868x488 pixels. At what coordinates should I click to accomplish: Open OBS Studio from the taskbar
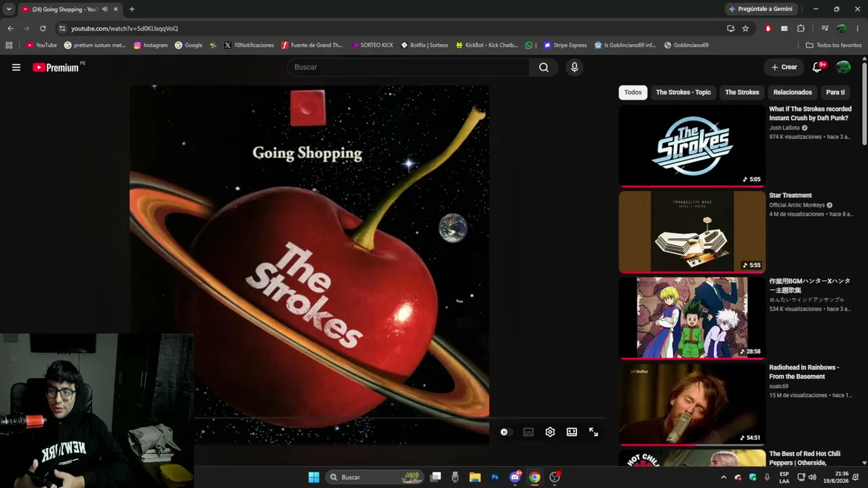point(555,477)
